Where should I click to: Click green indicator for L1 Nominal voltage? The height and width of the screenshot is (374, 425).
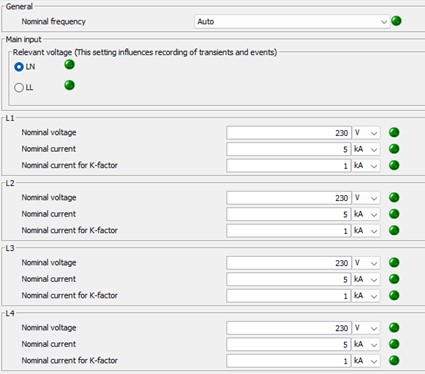pos(394,133)
